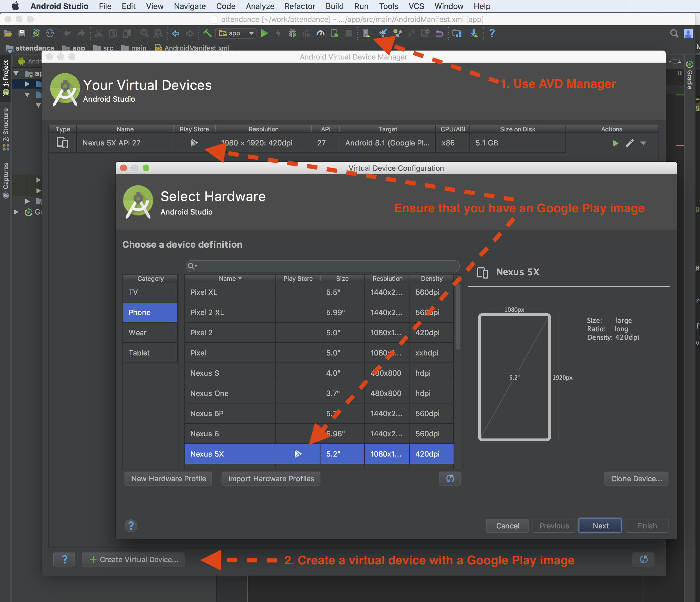This screenshot has width=700, height=602.
Task: Select the Nexus 6P device row
Action: (x=319, y=413)
